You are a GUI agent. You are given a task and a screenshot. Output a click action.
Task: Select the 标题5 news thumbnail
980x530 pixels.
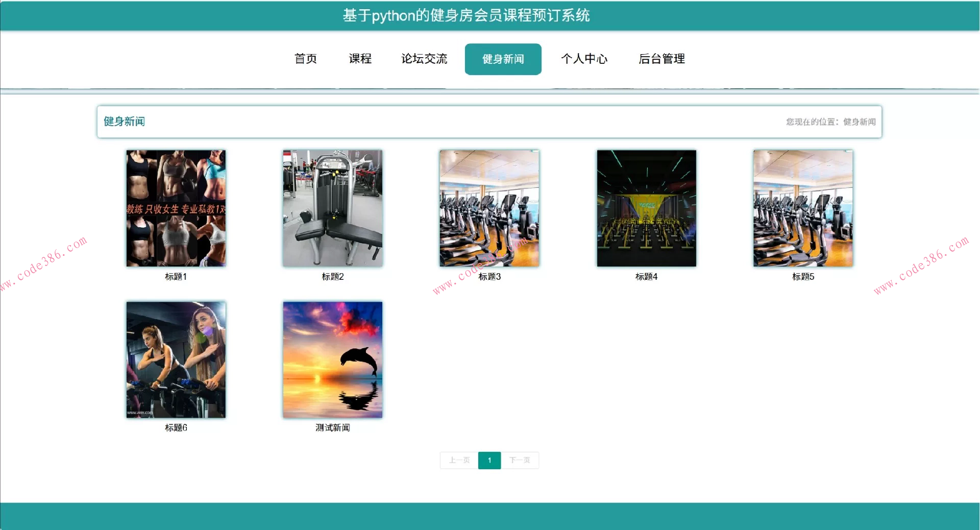[x=802, y=208]
